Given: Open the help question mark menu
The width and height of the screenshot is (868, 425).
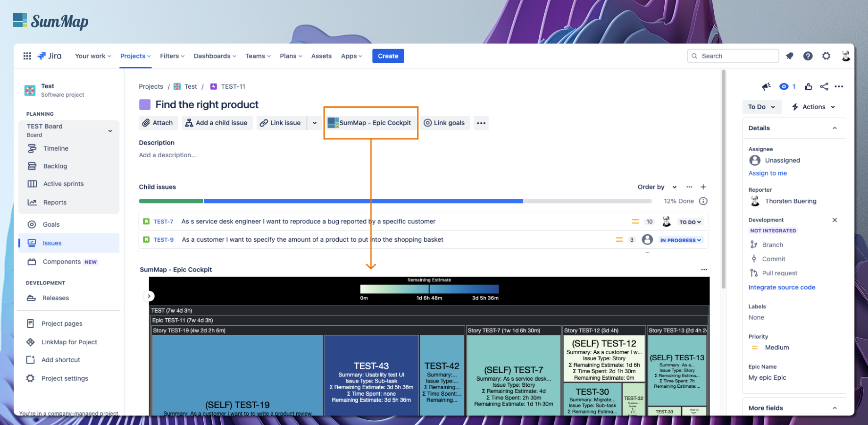Looking at the screenshot, I should (x=808, y=56).
